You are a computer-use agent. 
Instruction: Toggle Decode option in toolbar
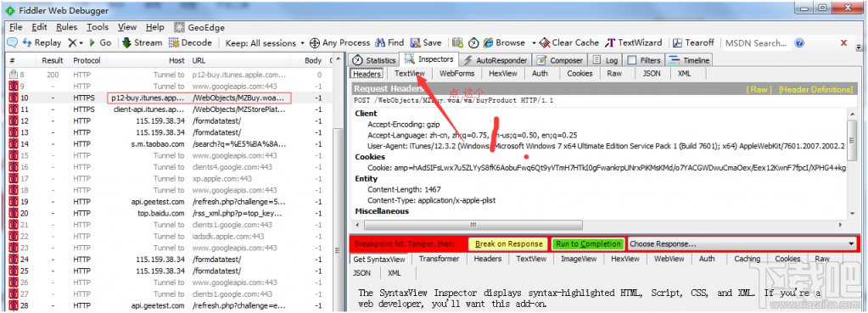[190, 42]
